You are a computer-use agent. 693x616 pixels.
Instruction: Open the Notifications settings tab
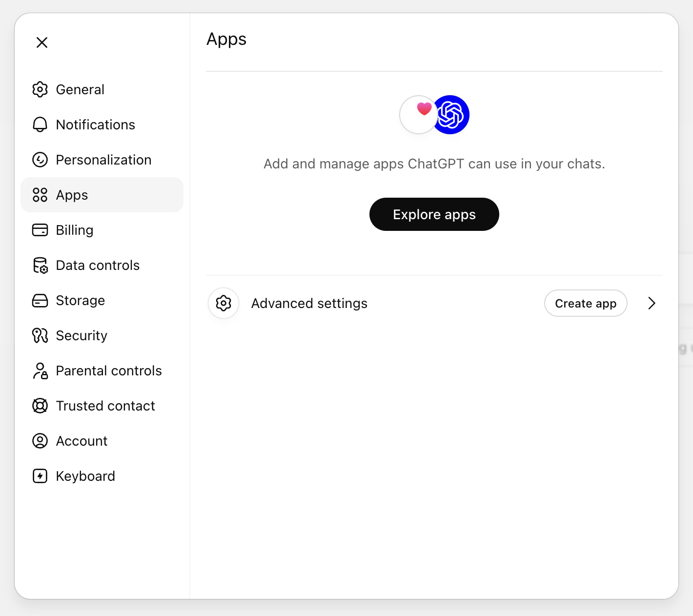coord(102,124)
